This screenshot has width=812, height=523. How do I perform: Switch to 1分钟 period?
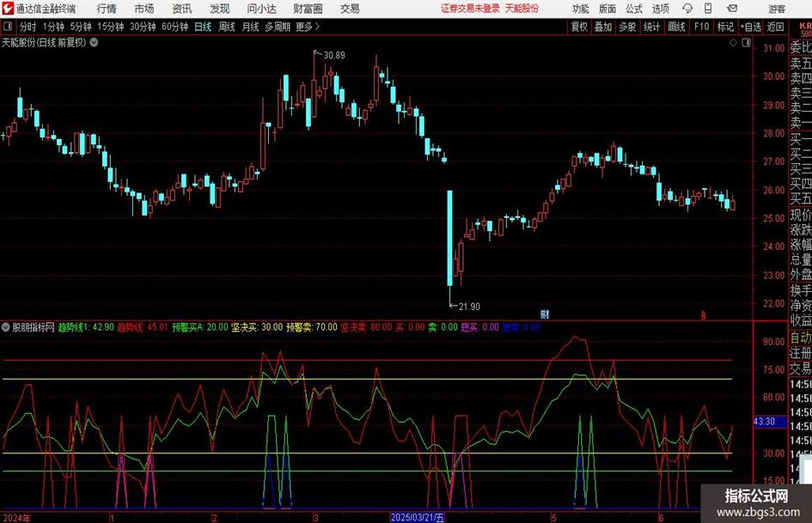(53, 27)
